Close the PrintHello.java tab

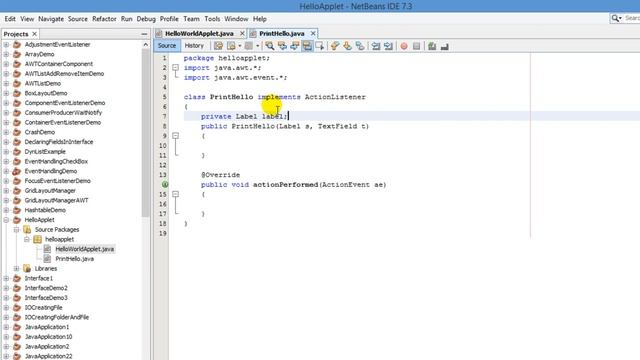(x=313, y=33)
